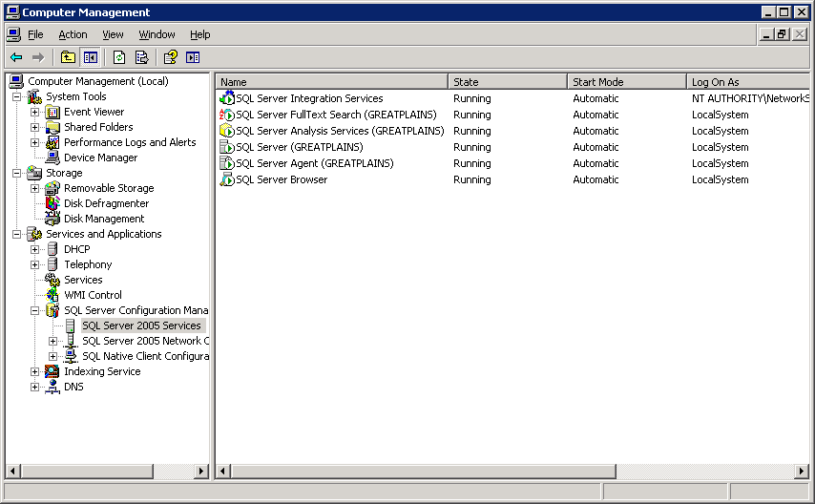Expand the Removable Storage node
Screen dimensions: 815x504
click(x=34, y=188)
